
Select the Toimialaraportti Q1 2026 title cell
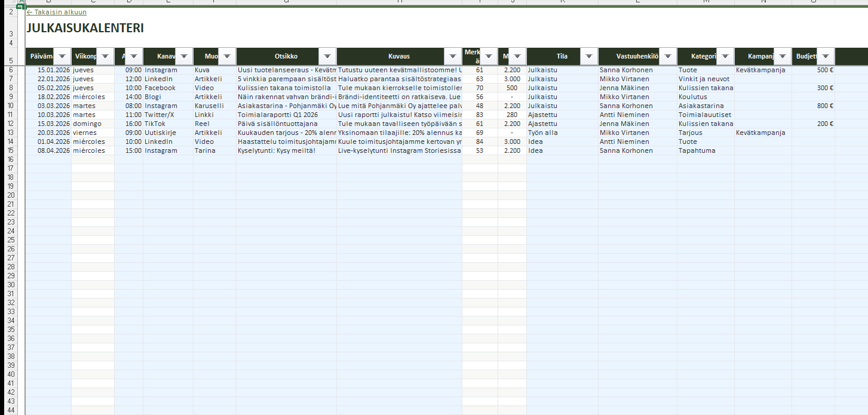286,115
